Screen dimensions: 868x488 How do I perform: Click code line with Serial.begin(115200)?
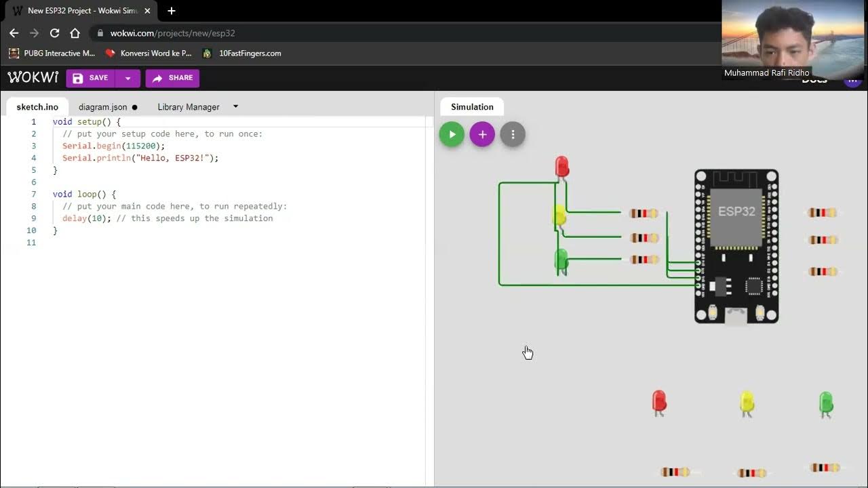[x=113, y=146]
